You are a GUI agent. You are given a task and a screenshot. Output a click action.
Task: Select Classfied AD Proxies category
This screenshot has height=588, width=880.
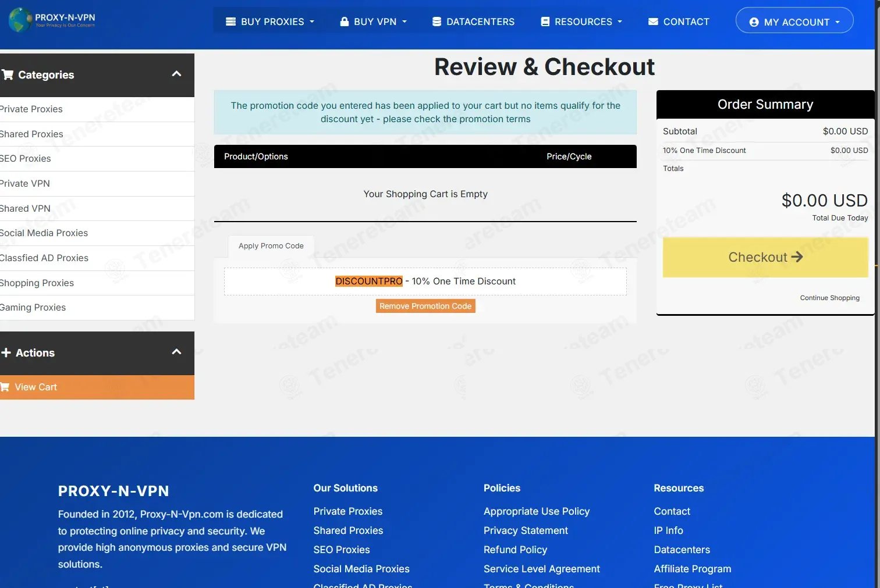97,258
